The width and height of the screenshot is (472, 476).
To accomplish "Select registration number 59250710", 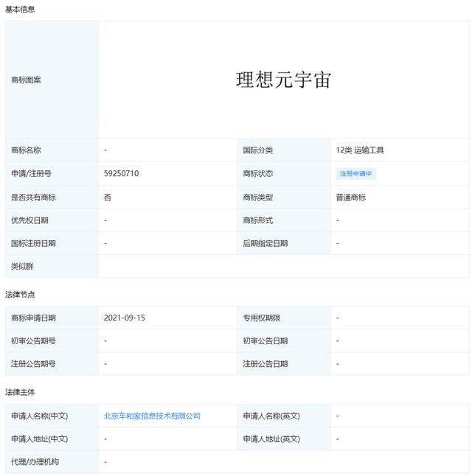I will 121,173.
